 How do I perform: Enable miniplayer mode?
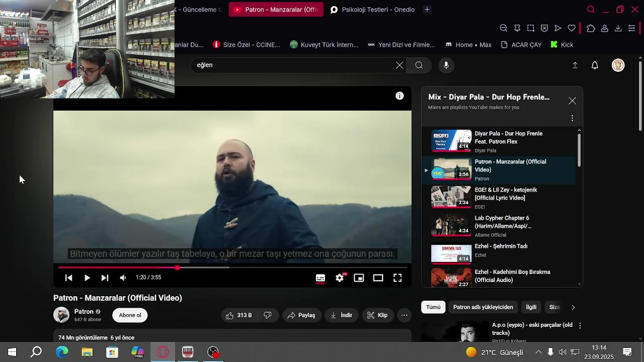click(x=359, y=278)
